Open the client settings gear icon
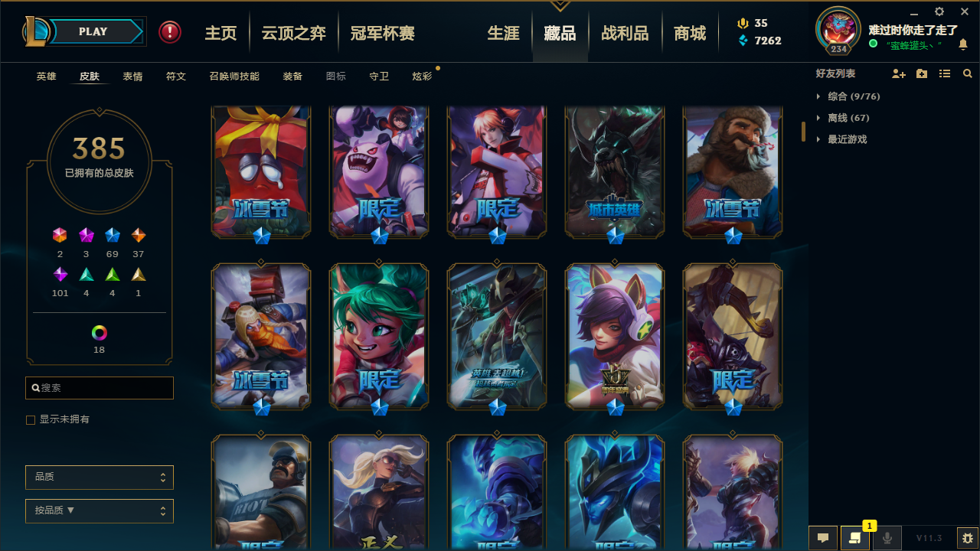The height and width of the screenshot is (551, 980). click(939, 11)
